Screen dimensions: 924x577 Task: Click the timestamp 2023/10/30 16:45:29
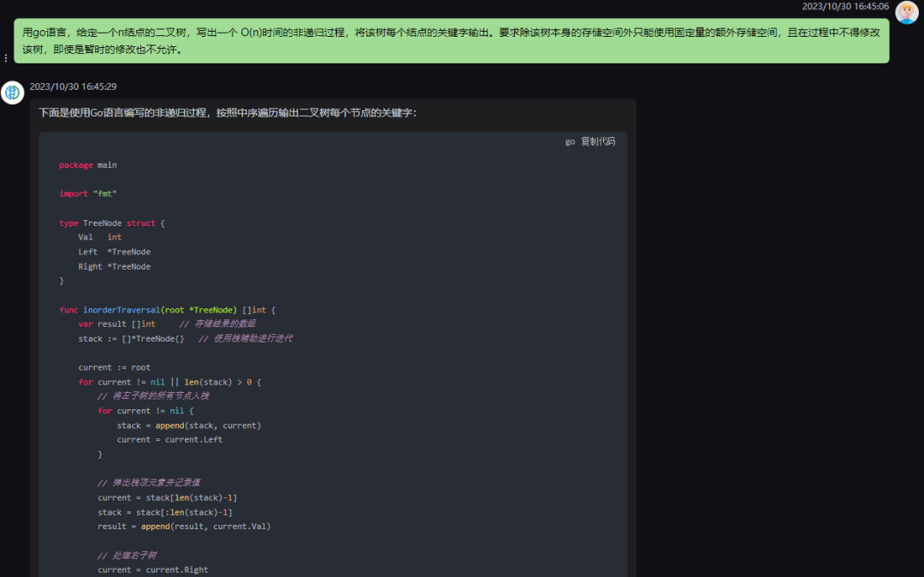pos(73,86)
